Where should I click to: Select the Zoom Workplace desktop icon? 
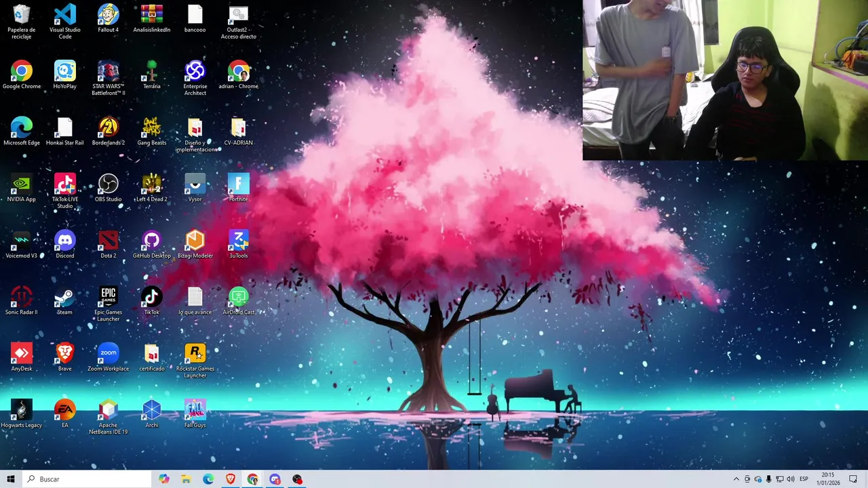coord(108,353)
